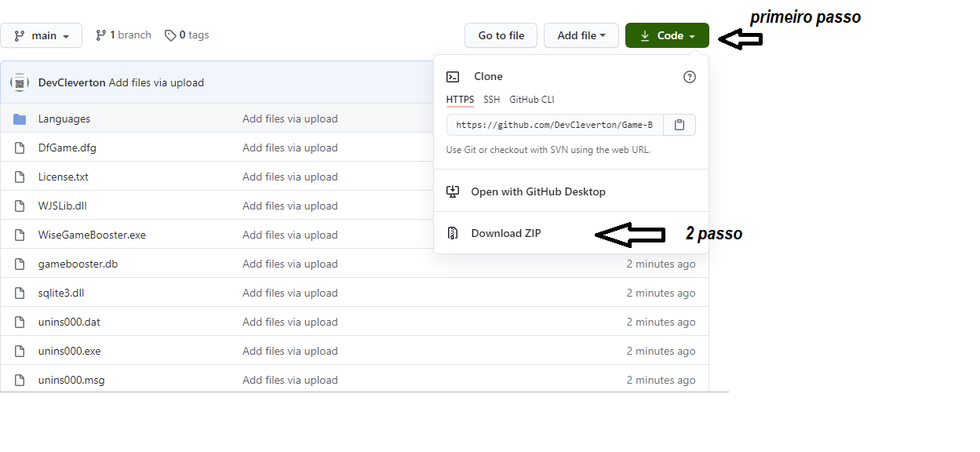Image resolution: width=980 pixels, height=452 pixels.
Task: Select the SSH clone tab
Action: pyautogui.click(x=491, y=100)
